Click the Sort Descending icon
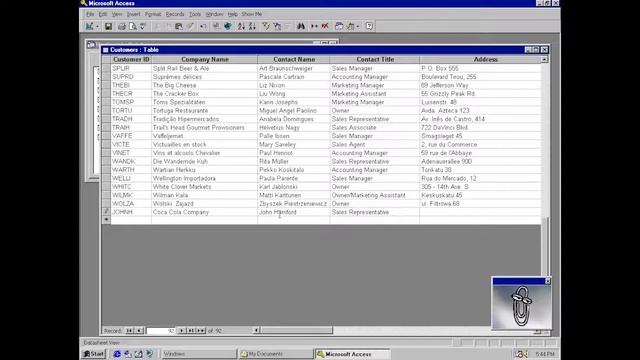 click(252, 26)
